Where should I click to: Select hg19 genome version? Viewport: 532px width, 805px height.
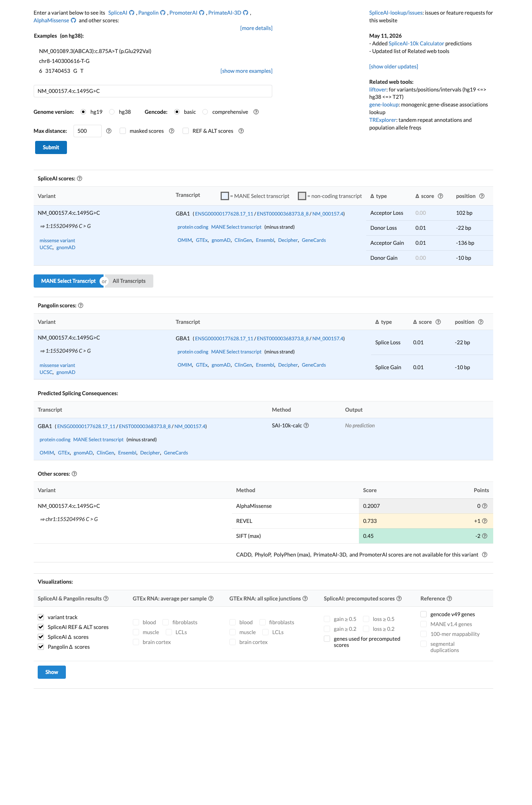83,112
